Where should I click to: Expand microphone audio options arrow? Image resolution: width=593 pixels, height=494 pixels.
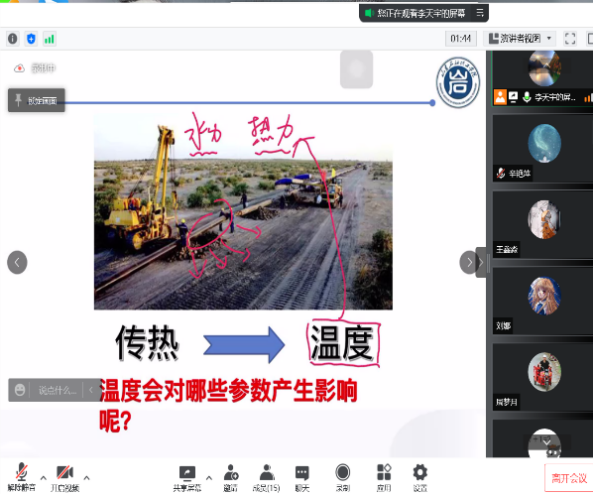tap(43, 478)
